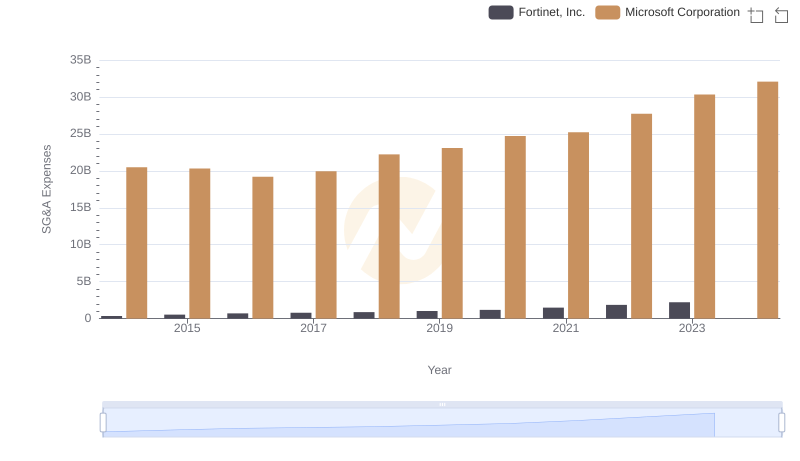Click the 15B y-axis label

click(x=81, y=208)
